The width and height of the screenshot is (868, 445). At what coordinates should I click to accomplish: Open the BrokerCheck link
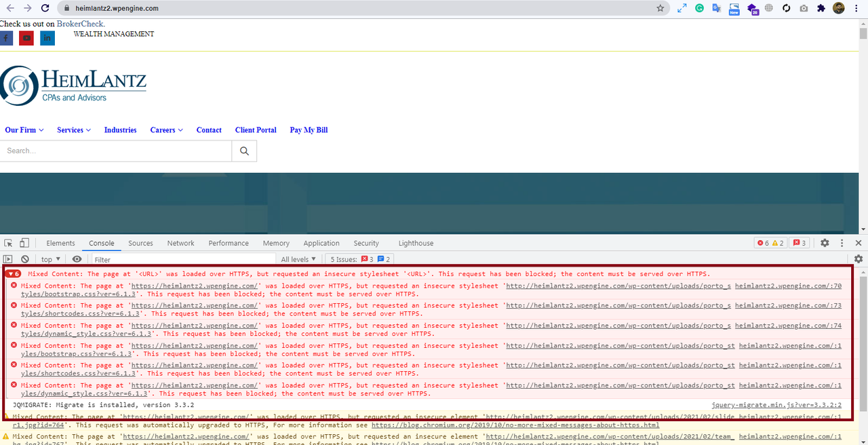pyautogui.click(x=81, y=24)
